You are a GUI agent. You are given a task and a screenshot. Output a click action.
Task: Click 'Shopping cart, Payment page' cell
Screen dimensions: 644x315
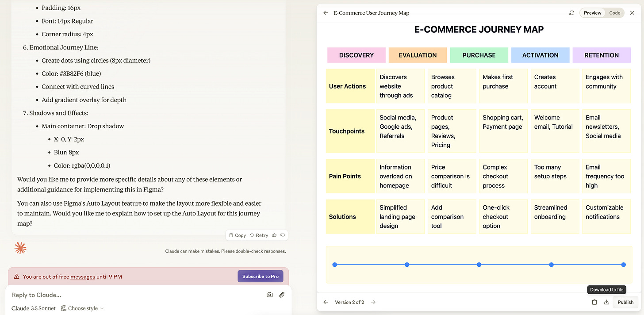504,131
